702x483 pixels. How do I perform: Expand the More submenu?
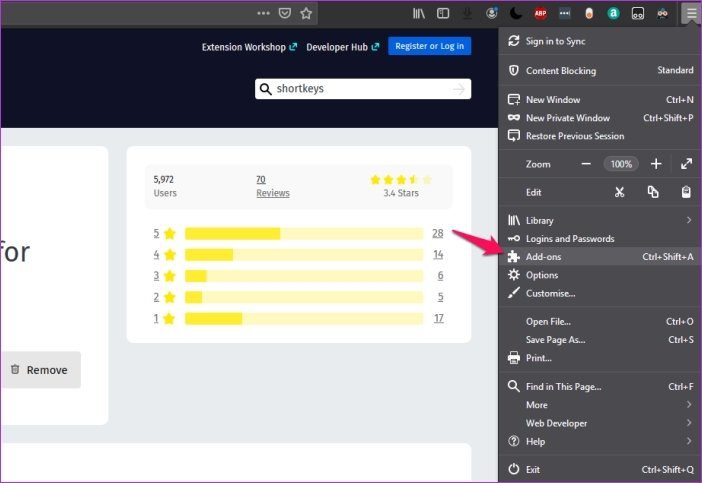point(600,405)
